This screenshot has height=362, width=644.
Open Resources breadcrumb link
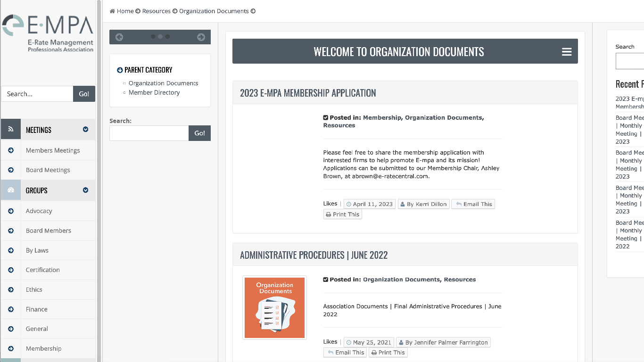156,11
